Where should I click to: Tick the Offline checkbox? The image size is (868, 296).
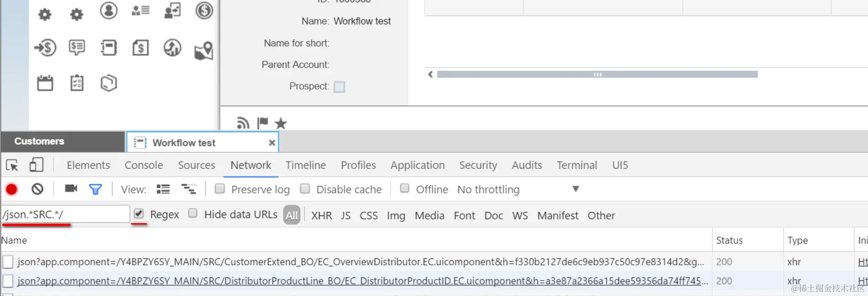pyautogui.click(x=404, y=188)
